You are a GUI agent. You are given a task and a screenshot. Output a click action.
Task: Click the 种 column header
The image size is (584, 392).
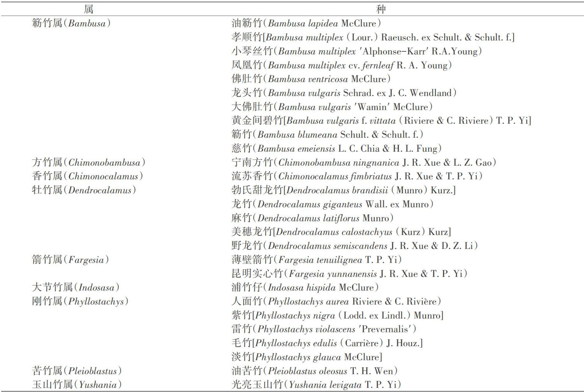pyautogui.click(x=380, y=9)
